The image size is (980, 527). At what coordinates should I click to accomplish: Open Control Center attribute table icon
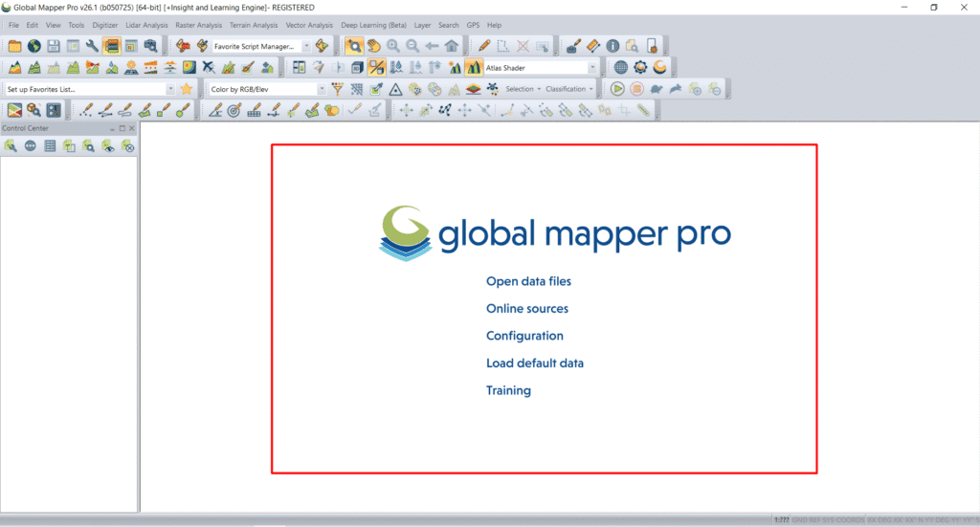point(50,146)
